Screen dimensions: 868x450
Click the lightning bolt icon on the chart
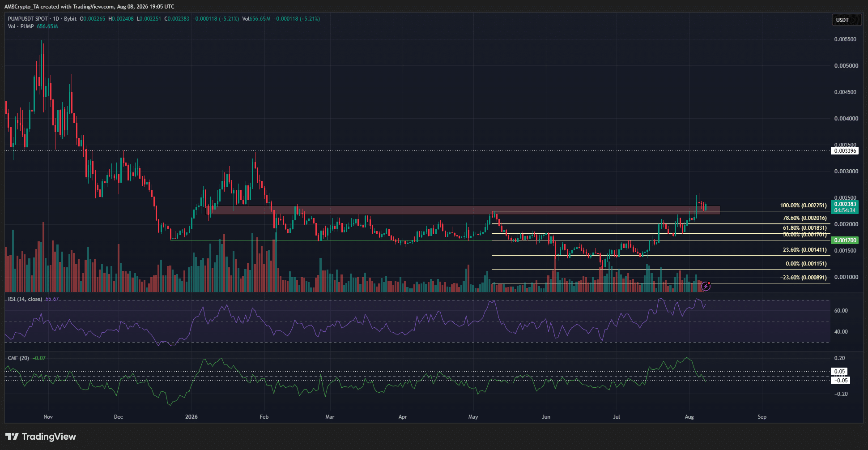[x=706, y=286]
